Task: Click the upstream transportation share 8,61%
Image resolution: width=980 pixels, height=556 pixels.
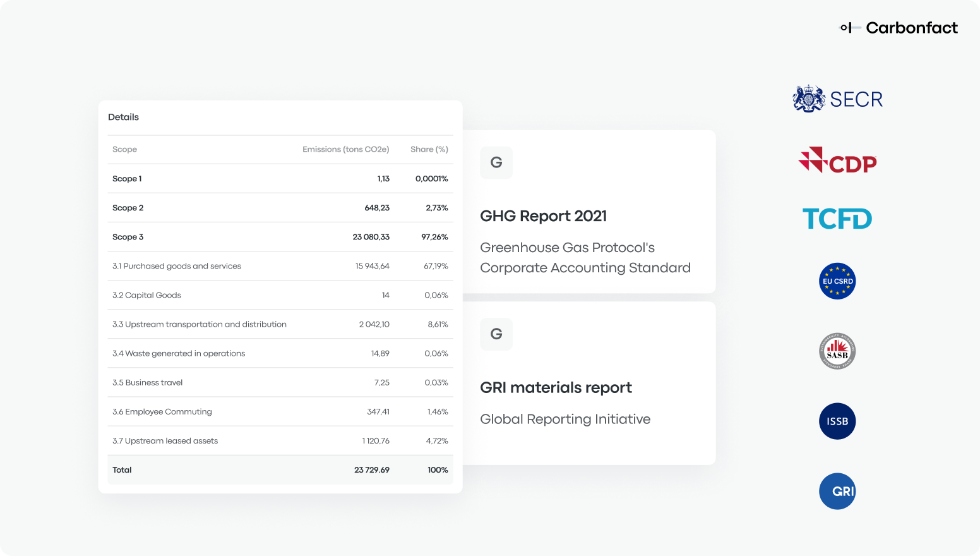Action: point(438,324)
